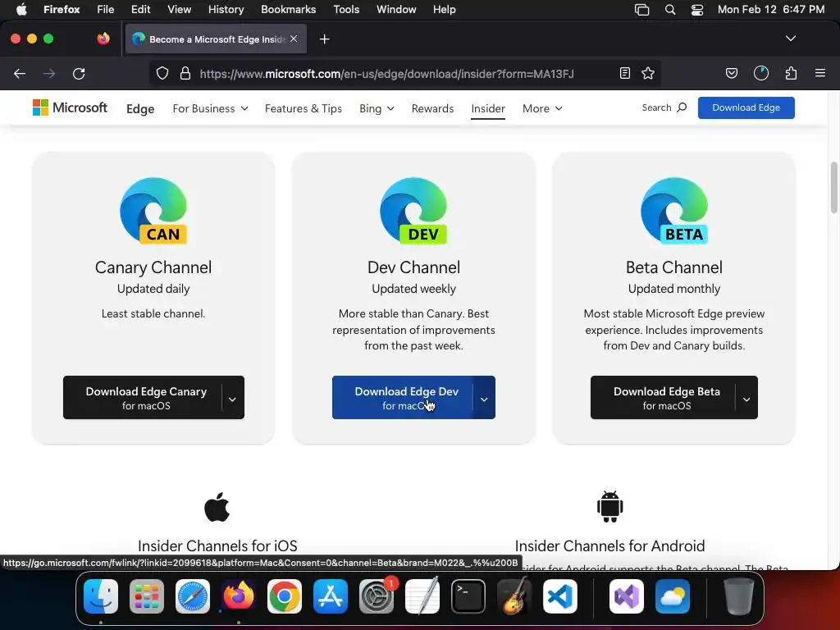Click the padlock site security icon
Screen dimensions: 840x630
(185, 73)
